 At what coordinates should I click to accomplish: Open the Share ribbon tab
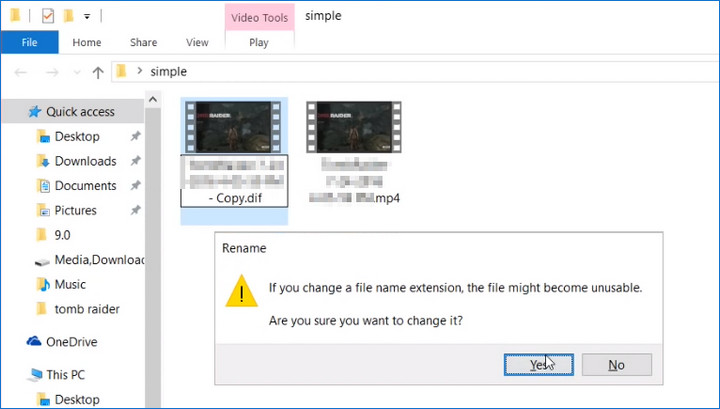[143, 42]
